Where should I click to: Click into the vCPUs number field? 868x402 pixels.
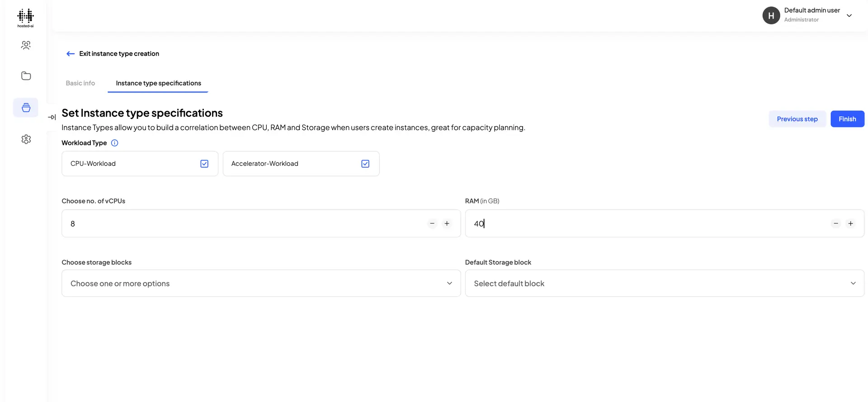[x=261, y=224]
